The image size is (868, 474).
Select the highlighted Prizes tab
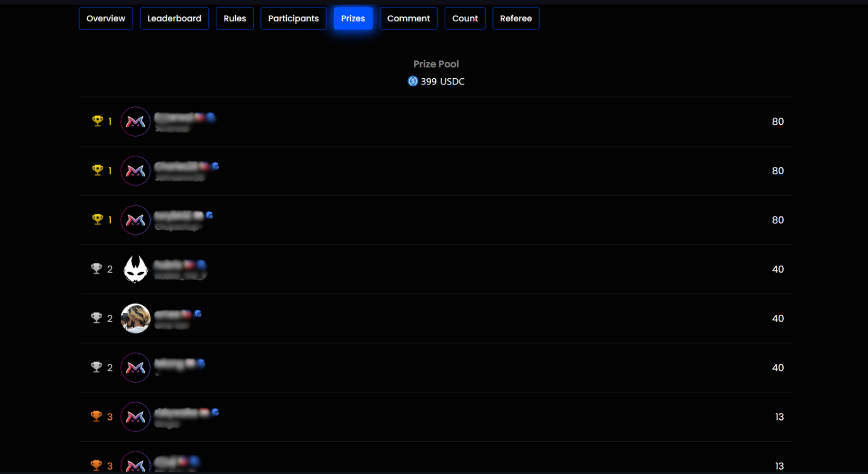tap(353, 18)
